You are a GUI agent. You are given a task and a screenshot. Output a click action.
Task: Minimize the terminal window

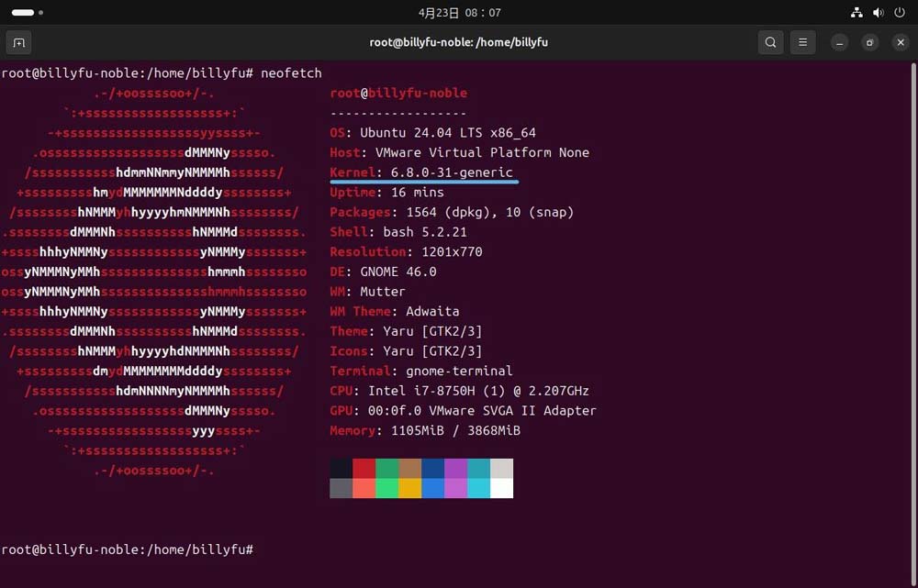click(x=839, y=42)
